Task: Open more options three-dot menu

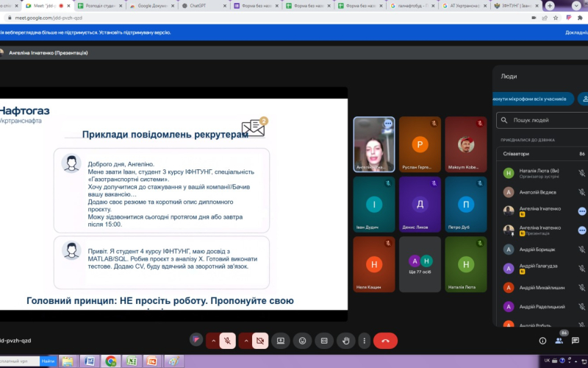Action: (364, 341)
